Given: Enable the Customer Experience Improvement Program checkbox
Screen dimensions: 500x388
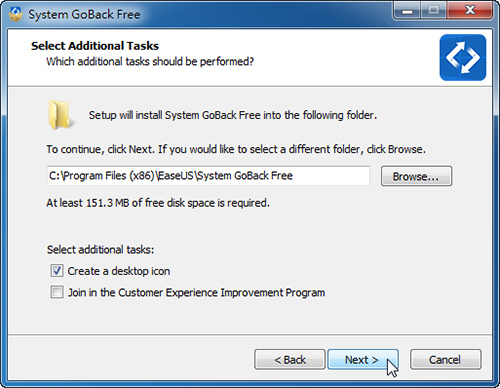Looking at the screenshot, I should (x=57, y=292).
